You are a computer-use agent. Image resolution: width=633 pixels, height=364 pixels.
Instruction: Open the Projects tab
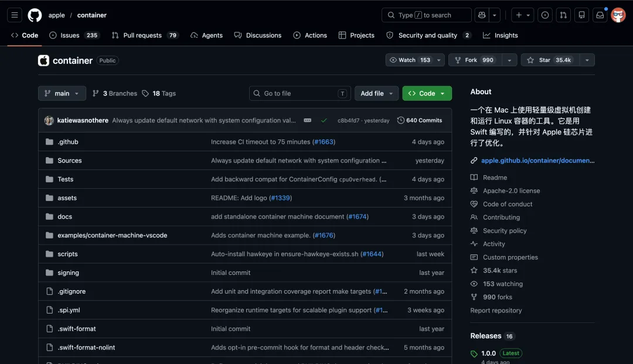coord(356,35)
